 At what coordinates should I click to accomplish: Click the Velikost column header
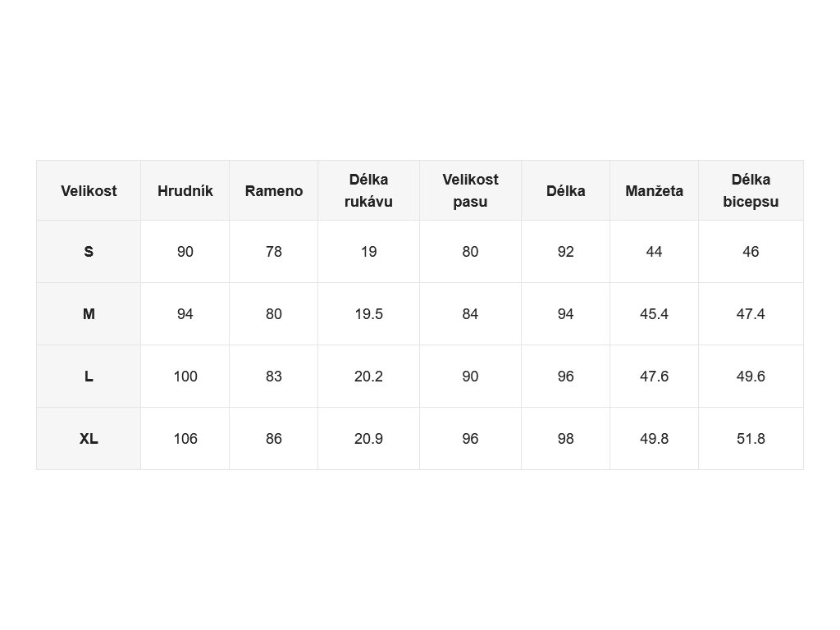tap(89, 190)
